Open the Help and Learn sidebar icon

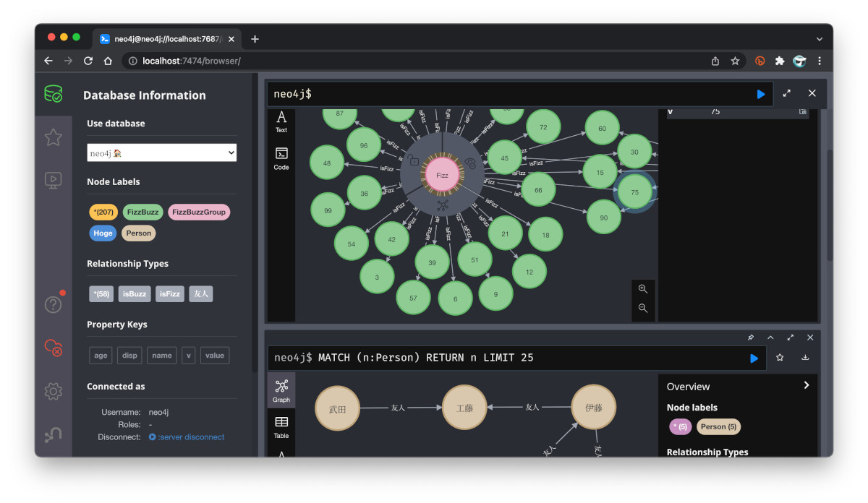pyautogui.click(x=53, y=304)
